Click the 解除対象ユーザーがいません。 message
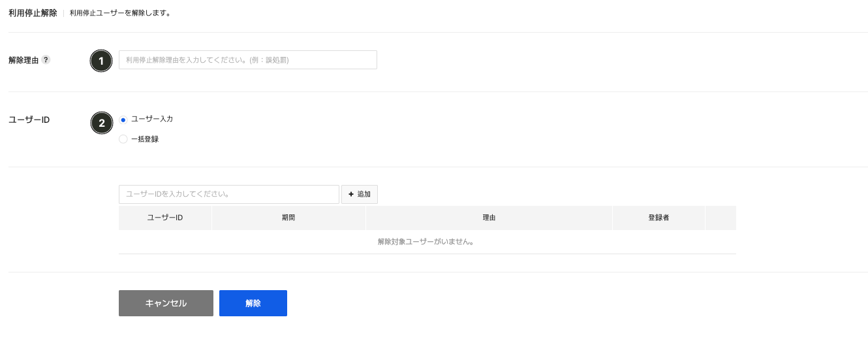The image size is (868, 347). click(426, 242)
